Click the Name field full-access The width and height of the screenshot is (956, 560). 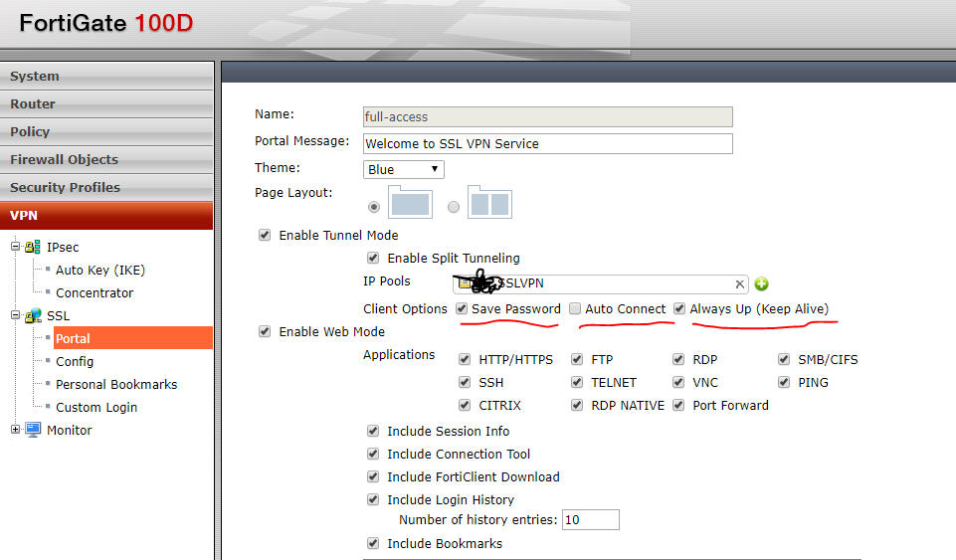click(547, 117)
